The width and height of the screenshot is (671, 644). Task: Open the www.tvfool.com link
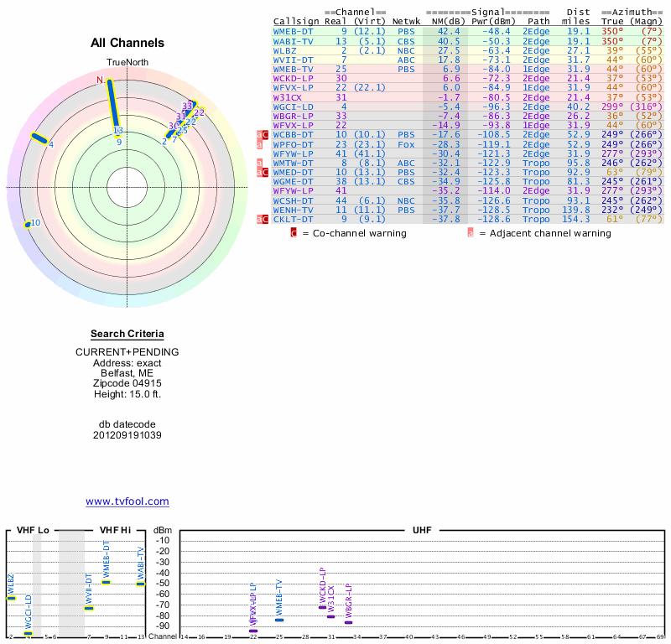tap(127, 501)
